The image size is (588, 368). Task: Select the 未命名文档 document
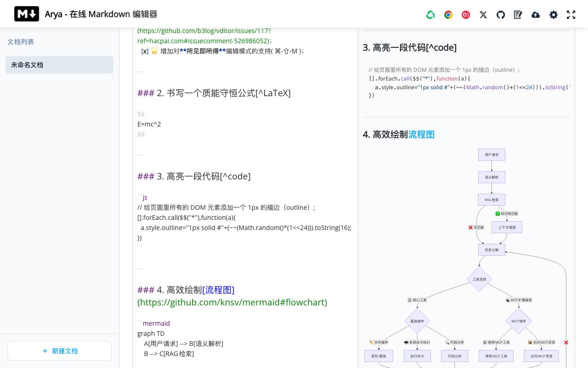tap(59, 65)
